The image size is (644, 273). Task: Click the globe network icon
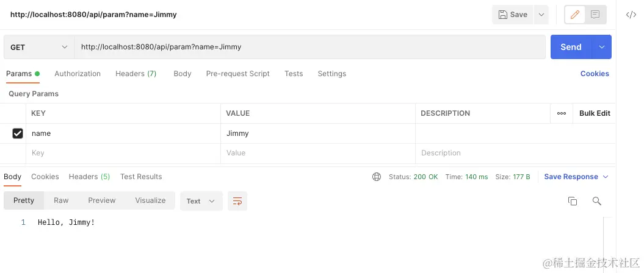tap(377, 177)
